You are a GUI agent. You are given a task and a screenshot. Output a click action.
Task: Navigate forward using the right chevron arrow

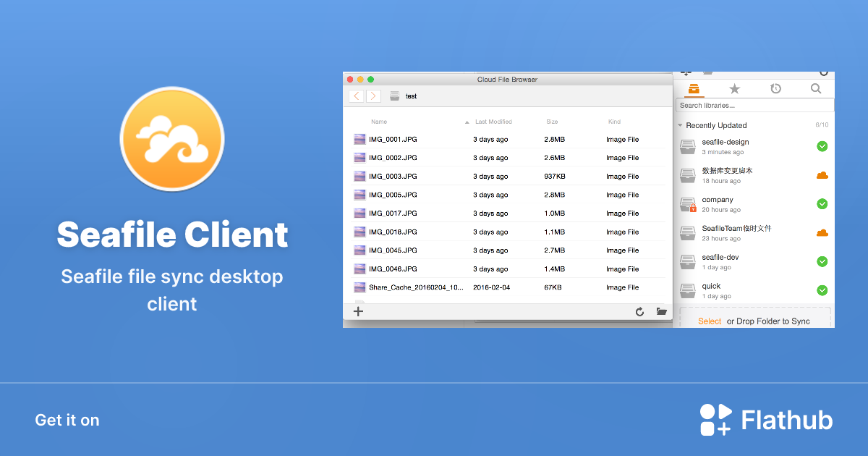tap(373, 96)
